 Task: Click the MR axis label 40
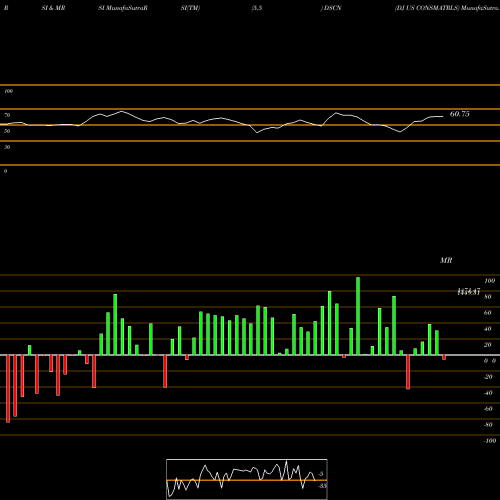(x=488, y=329)
